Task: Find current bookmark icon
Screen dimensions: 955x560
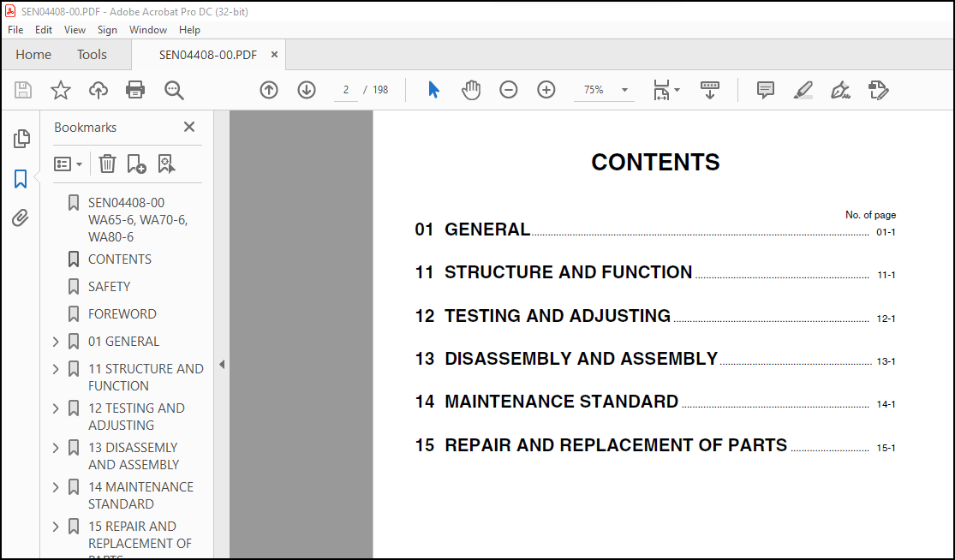Action: tap(166, 164)
